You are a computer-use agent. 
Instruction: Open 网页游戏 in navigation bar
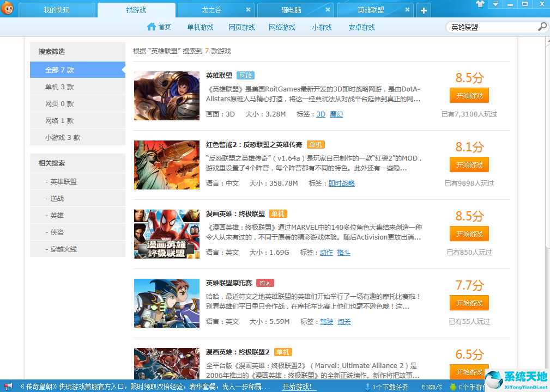pos(241,27)
